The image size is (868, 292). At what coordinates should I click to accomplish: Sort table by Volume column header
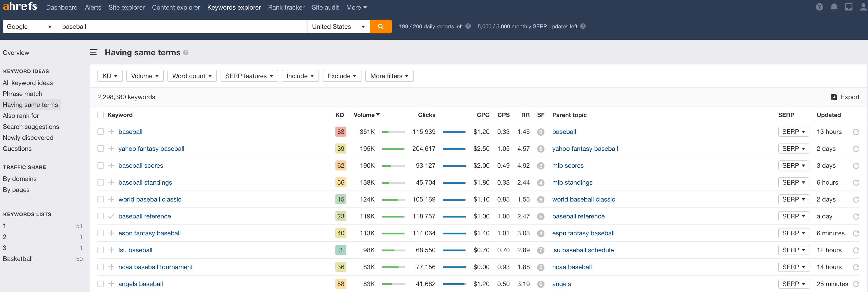point(367,115)
